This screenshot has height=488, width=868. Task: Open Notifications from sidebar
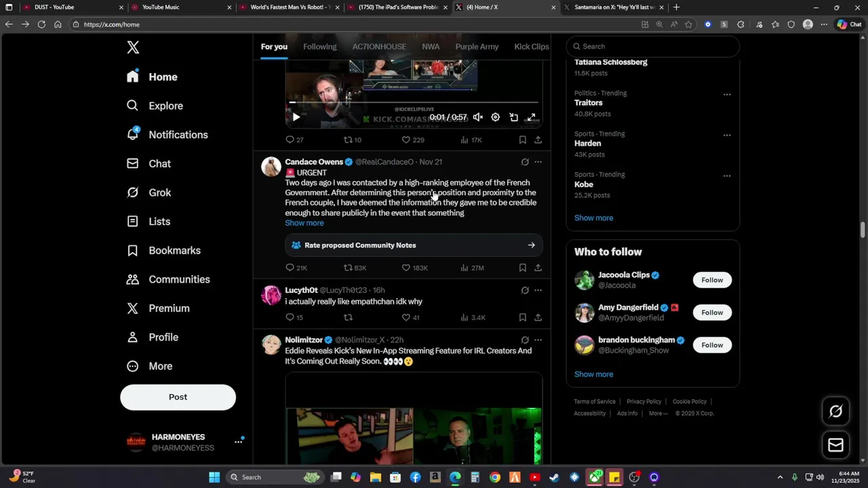[167, 135]
